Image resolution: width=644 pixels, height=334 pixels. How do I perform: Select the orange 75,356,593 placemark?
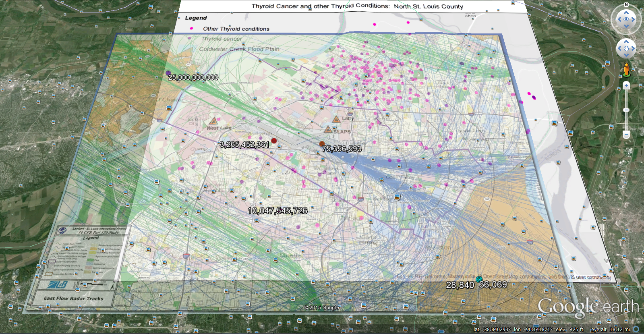pyautogui.click(x=322, y=144)
